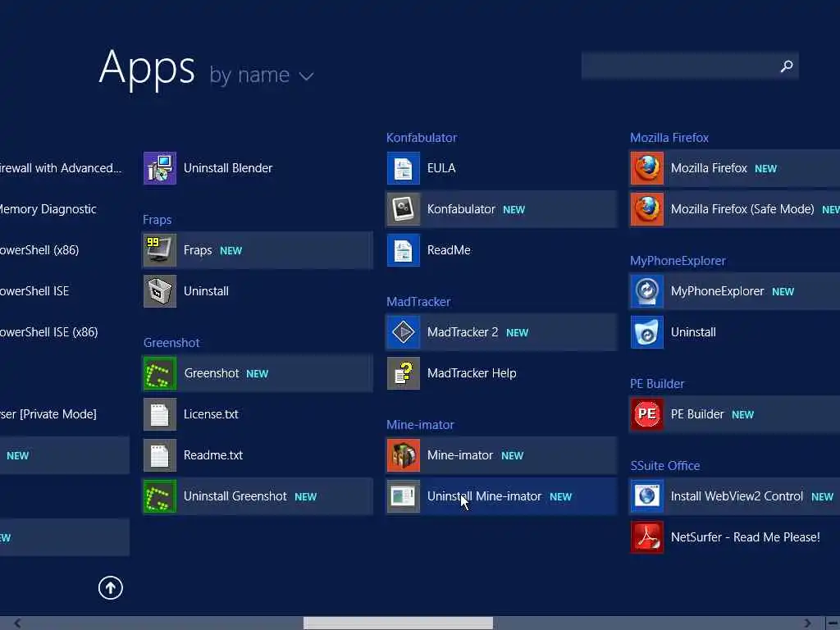Click the Uninstall Mine-imator icon

tap(404, 496)
